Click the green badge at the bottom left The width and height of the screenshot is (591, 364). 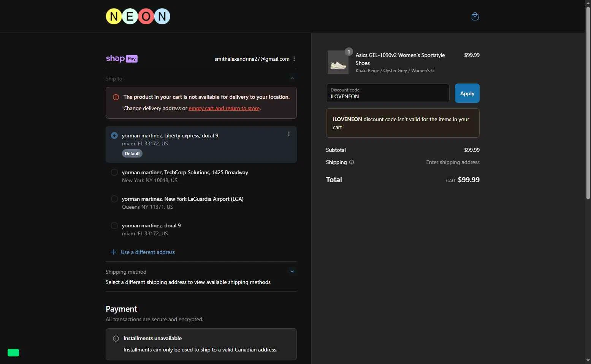(13, 353)
